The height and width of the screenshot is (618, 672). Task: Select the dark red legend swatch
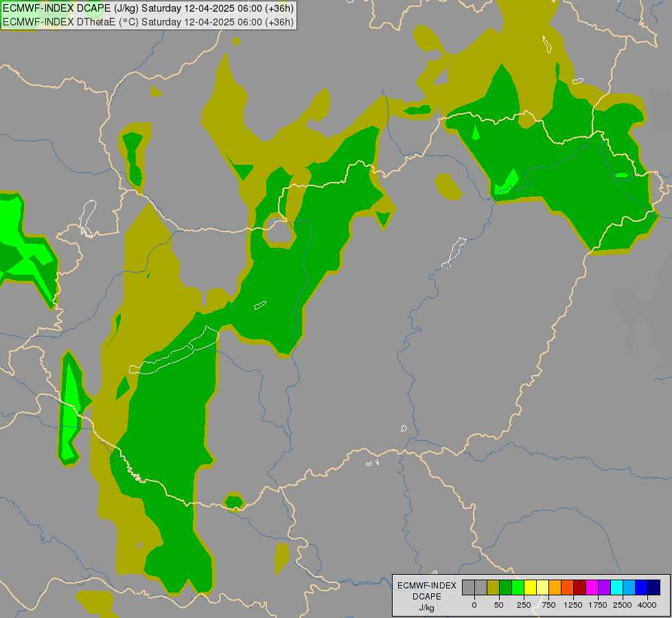pyautogui.click(x=579, y=587)
